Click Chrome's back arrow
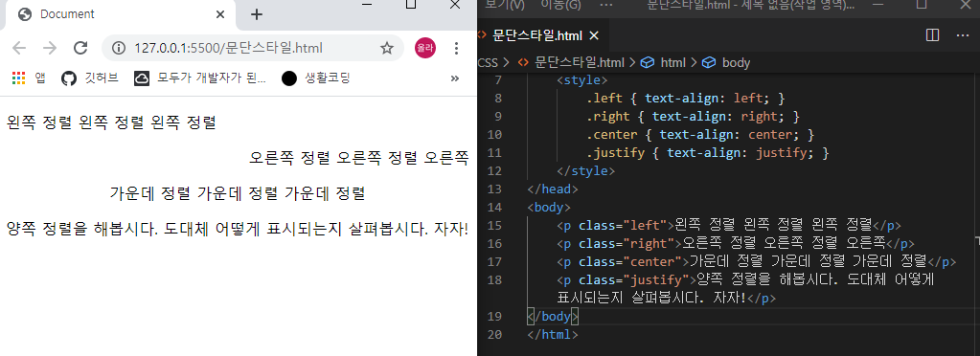 tap(19, 48)
